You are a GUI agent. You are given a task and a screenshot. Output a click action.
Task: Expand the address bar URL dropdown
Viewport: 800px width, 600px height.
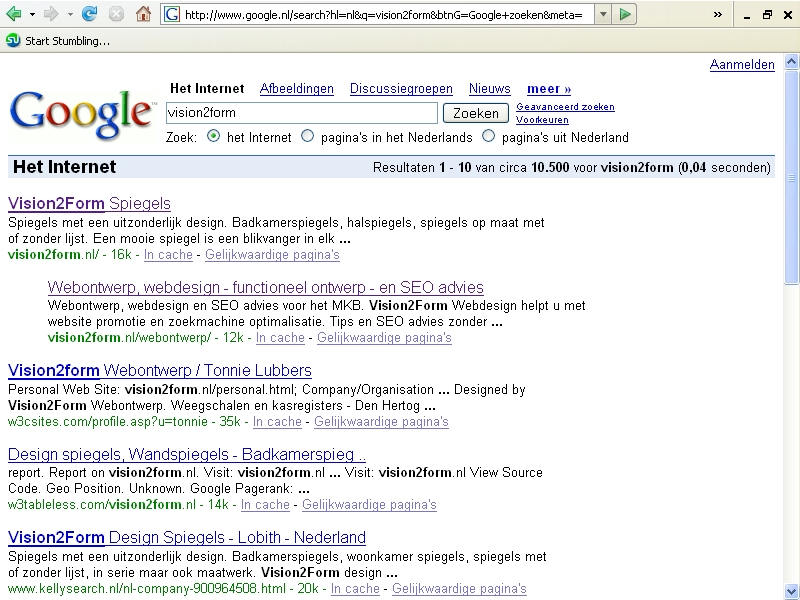pyautogui.click(x=603, y=14)
